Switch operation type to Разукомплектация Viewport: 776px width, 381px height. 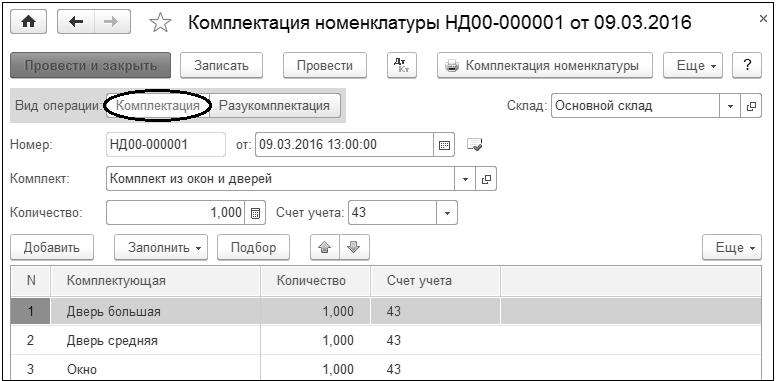pyautogui.click(x=275, y=105)
